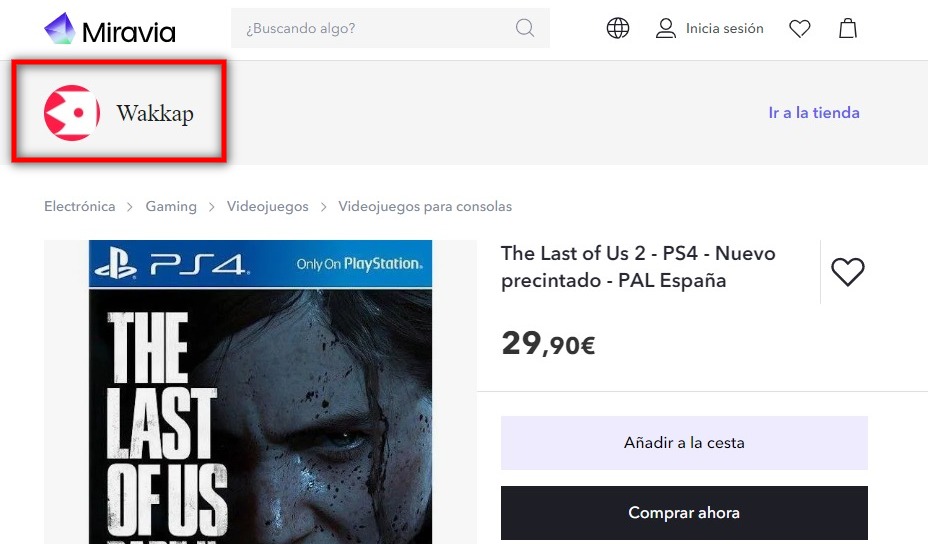Open Electrónica breadcrumb
The image size is (944, 544).
click(x=79, y=206)
